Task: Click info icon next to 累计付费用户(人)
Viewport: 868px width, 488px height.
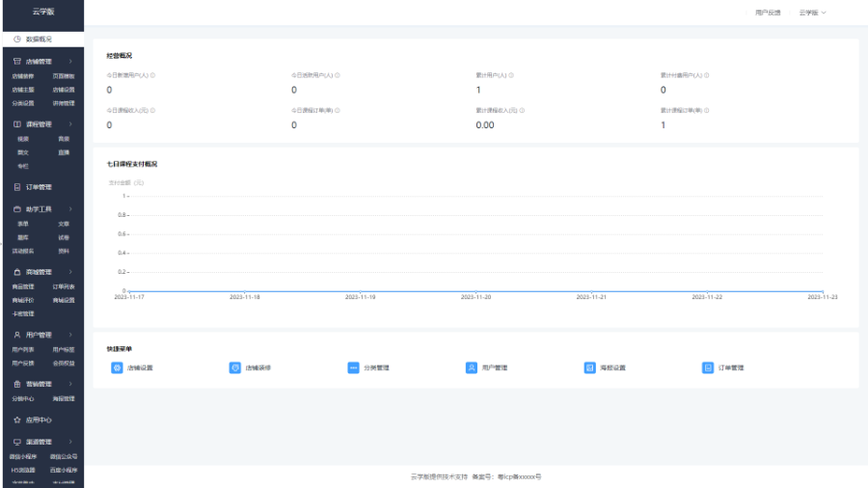Action: (706, 75)
